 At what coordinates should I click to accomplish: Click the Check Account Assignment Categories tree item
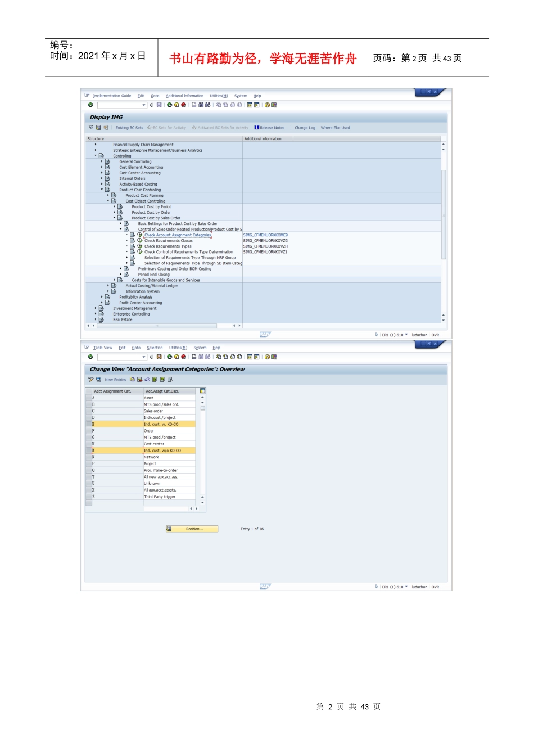click(178, 235)
